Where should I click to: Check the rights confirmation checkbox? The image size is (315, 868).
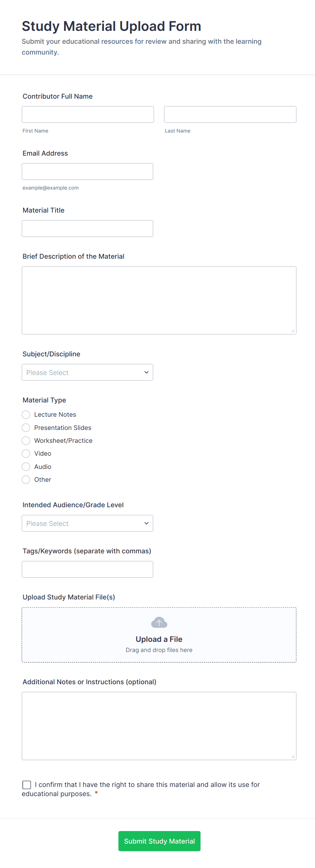(x=27, y=785)
